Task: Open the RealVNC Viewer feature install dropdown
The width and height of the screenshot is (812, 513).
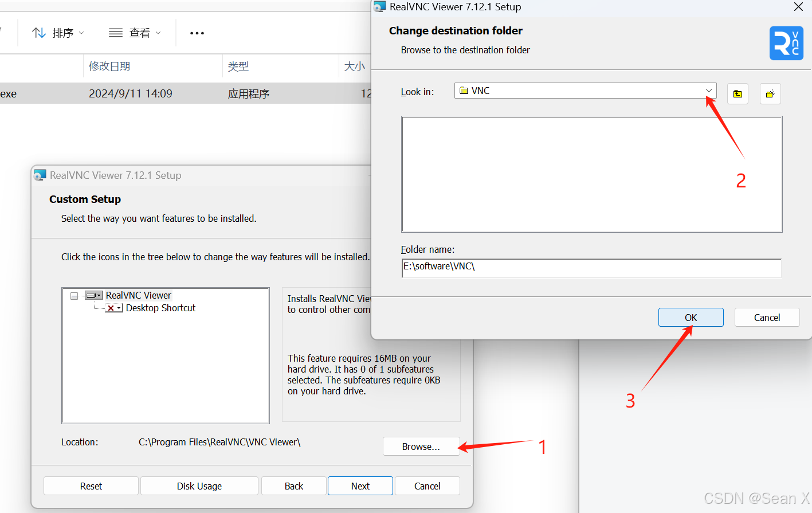Action: pos(94,295)
